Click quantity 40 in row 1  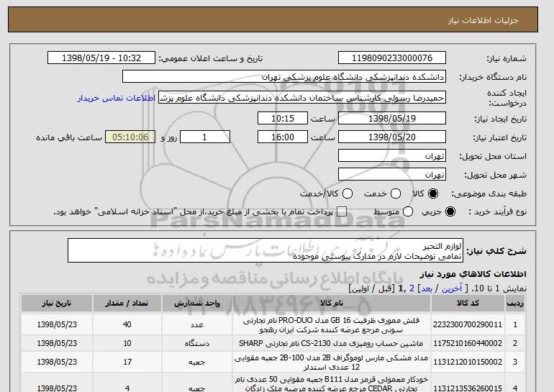point(127,324)
